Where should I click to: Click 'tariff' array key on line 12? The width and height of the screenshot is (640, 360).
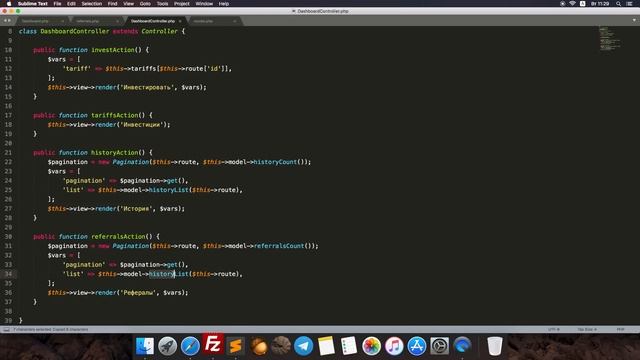(77, 69)
